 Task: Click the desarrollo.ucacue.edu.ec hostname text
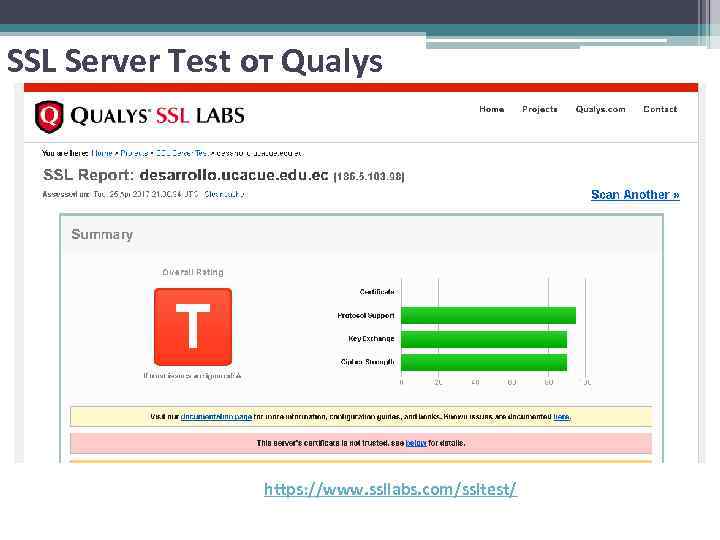(x=234, y=175)
